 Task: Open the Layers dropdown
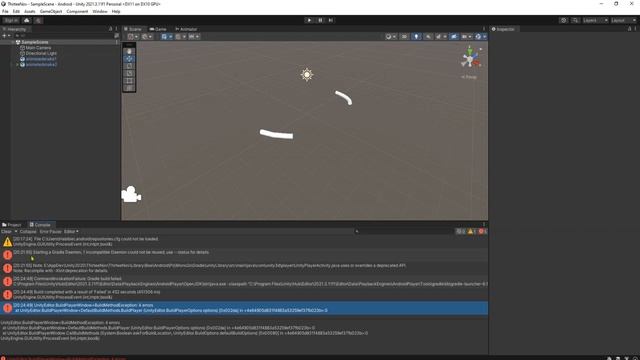pos(595,20)
